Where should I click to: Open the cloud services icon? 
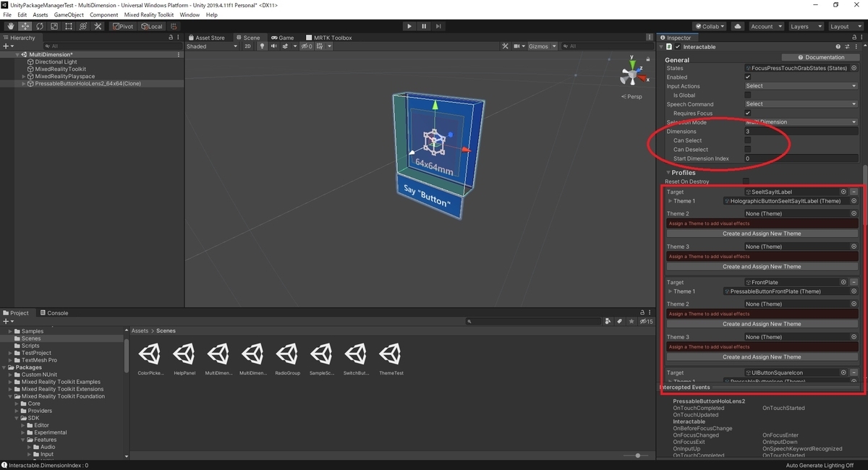tap(737, 26)
